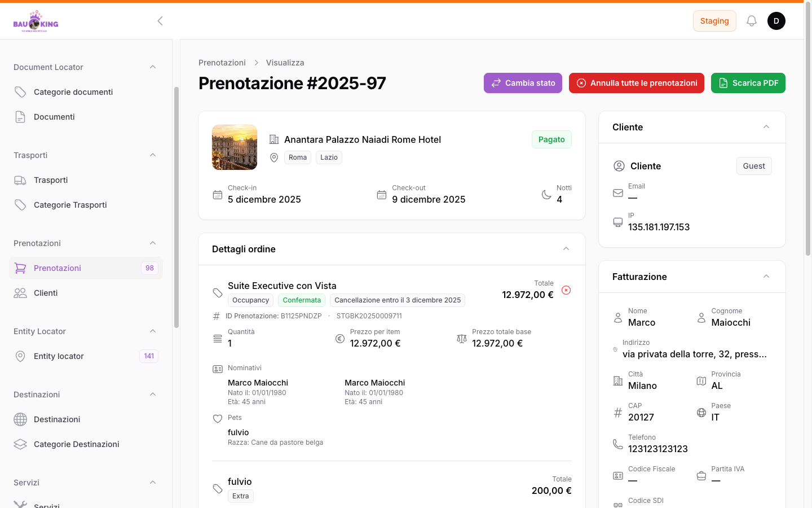Collapse the Prenotazioni sidebar group
This screenshot has width=812, height=508.
coord(153,243)
